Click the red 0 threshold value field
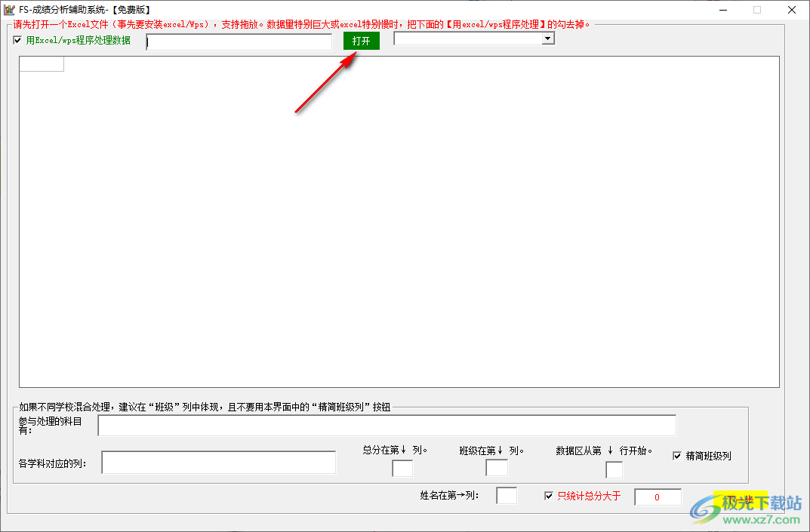The image size is (810, 532). click(x=657, y=497)
